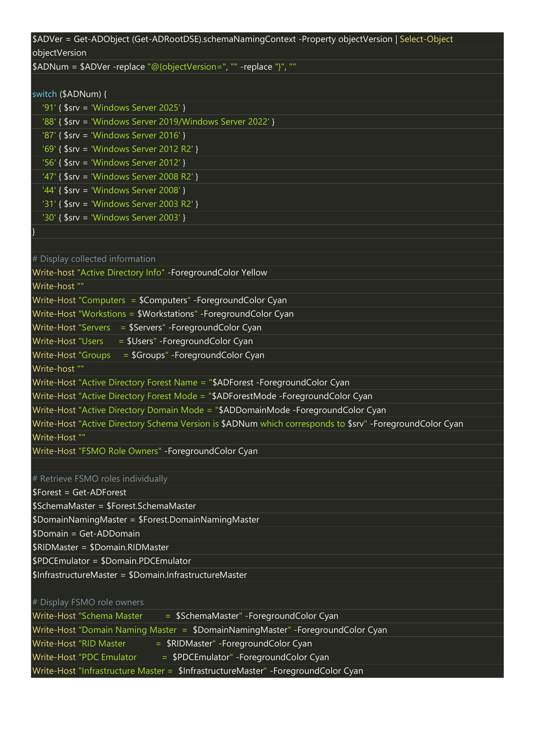Viewport: 535px width, 756px height.
Task: Click the 'switch ($ADNum) {' keyword line
Action: (70, 94)
